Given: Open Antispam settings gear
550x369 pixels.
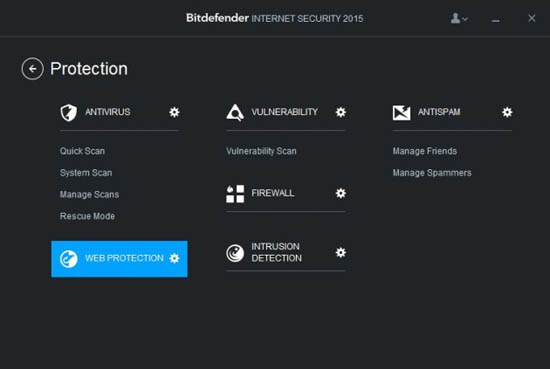Looking at the screenshot, I should click(507, 112).
